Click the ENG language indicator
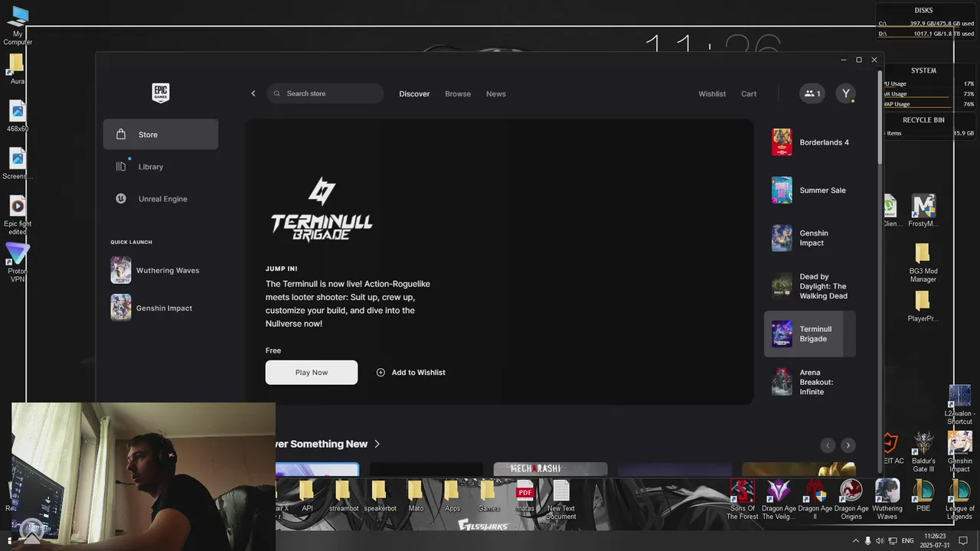 tap(907, 541)
